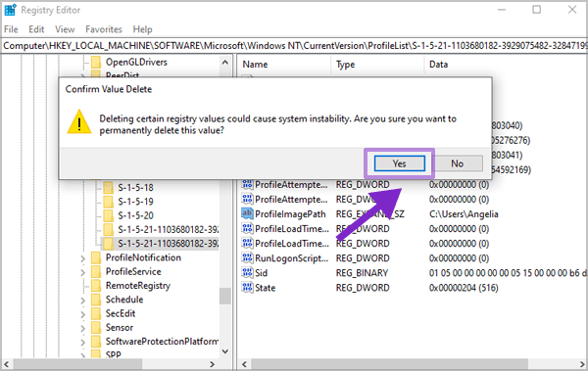Click values pane horizontal scroll-right arrow

[x=581, y=364]
